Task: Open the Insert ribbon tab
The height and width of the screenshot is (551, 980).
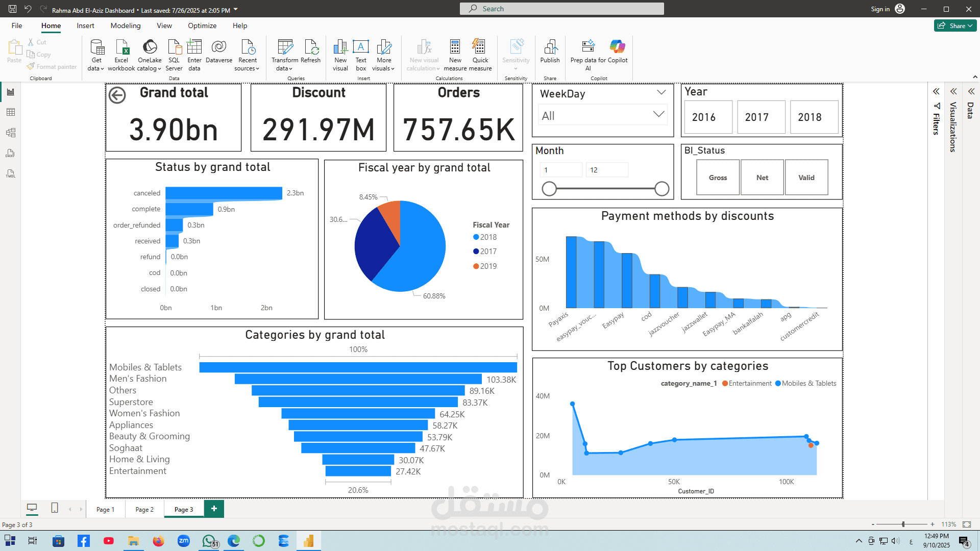Action: click(x=85, y=26)
